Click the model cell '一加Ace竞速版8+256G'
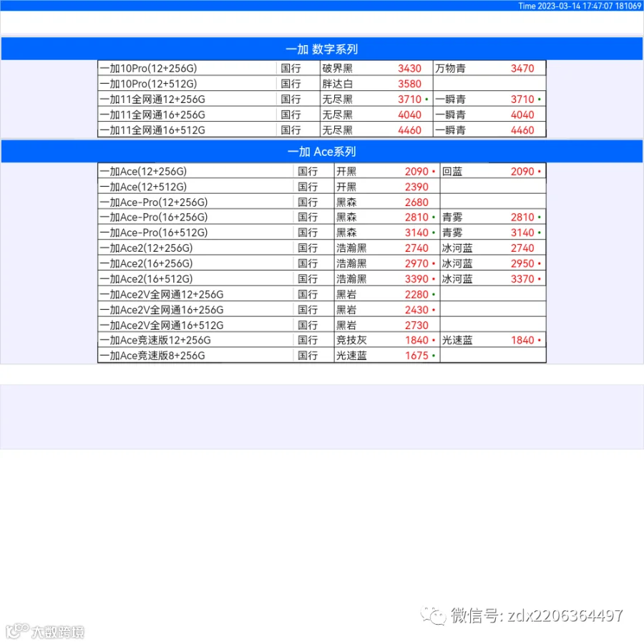Viewport: 644px width, 644px height. (152, 356)
